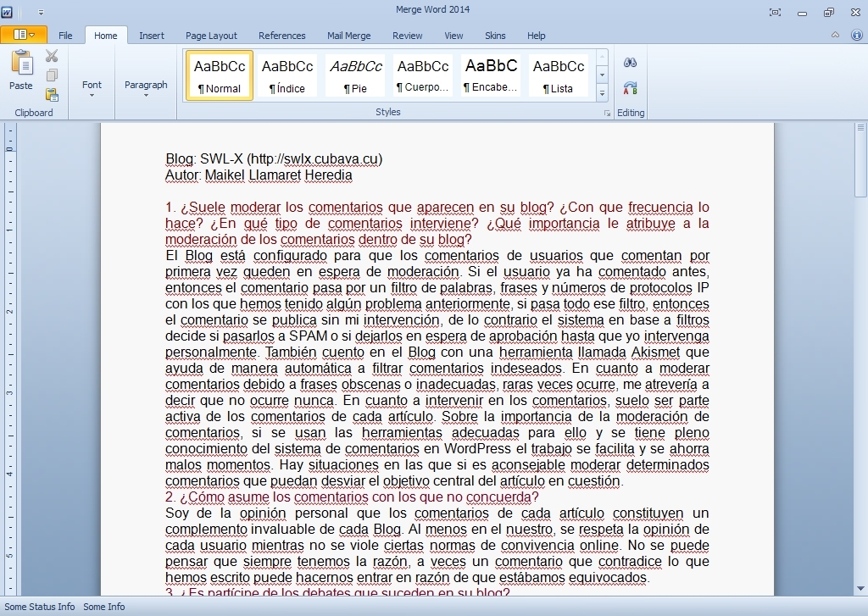Click the 'Merge Word 2014' window title

[433, 9]
